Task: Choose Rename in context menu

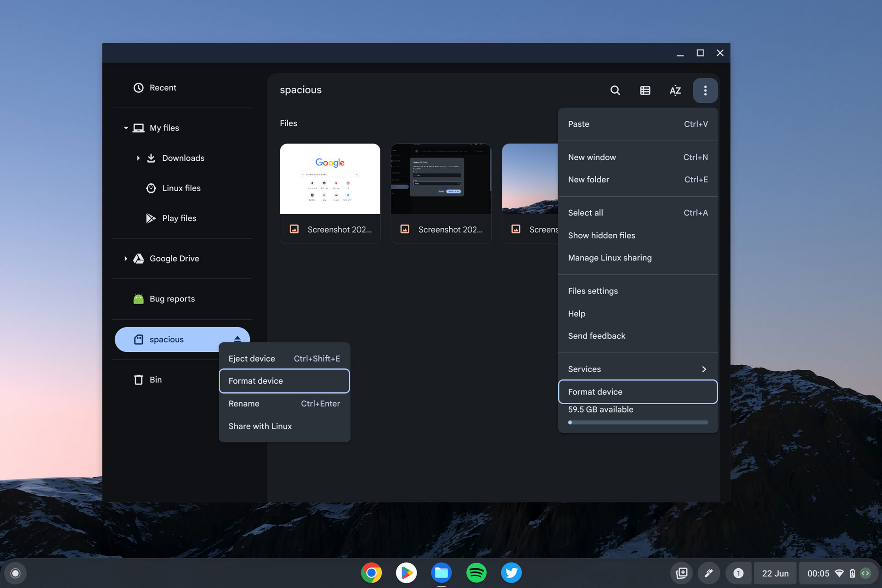Action: [284, 403]
